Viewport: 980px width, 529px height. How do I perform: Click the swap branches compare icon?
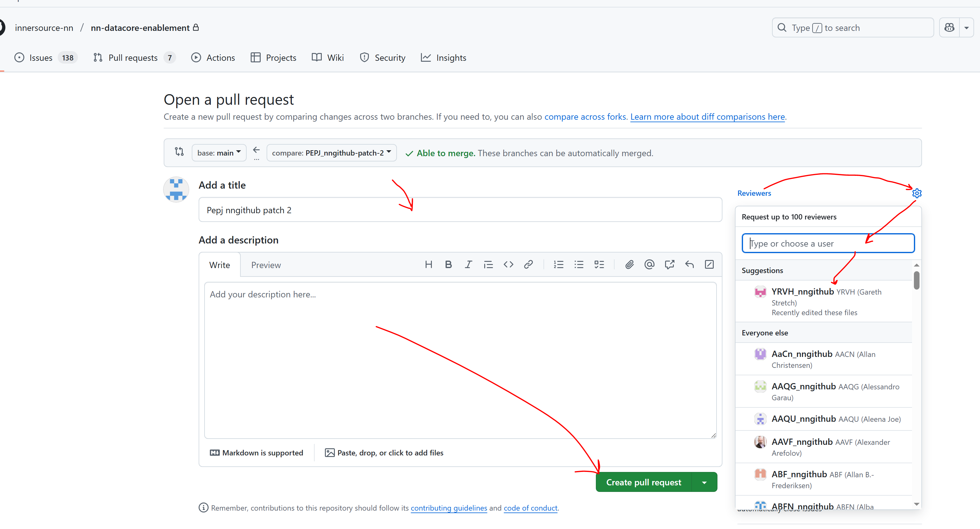[179, 152]
